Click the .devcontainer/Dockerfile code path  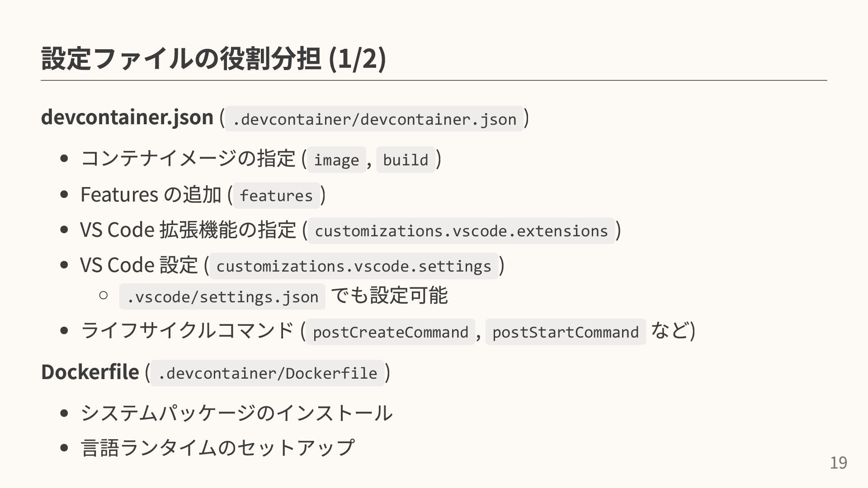point(268,373)
